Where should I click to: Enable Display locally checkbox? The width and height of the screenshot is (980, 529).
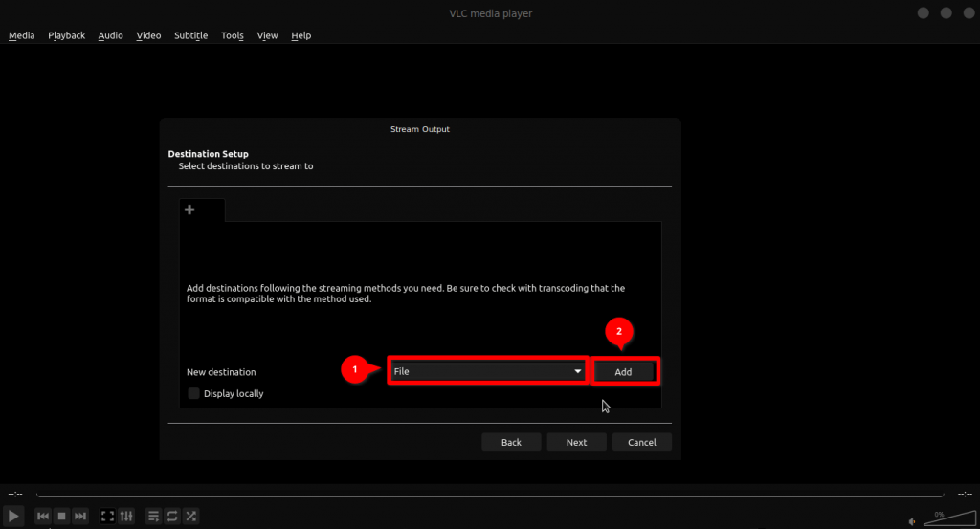coord(193,393)
